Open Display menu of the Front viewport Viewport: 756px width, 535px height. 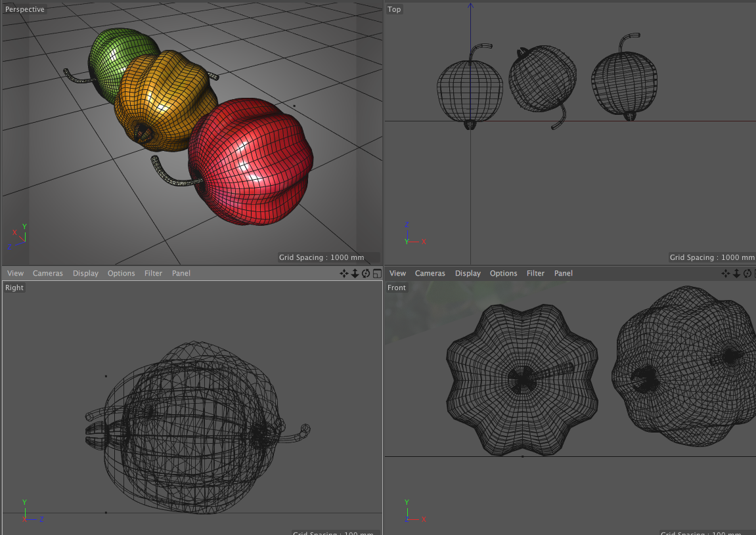pos(468,273)
